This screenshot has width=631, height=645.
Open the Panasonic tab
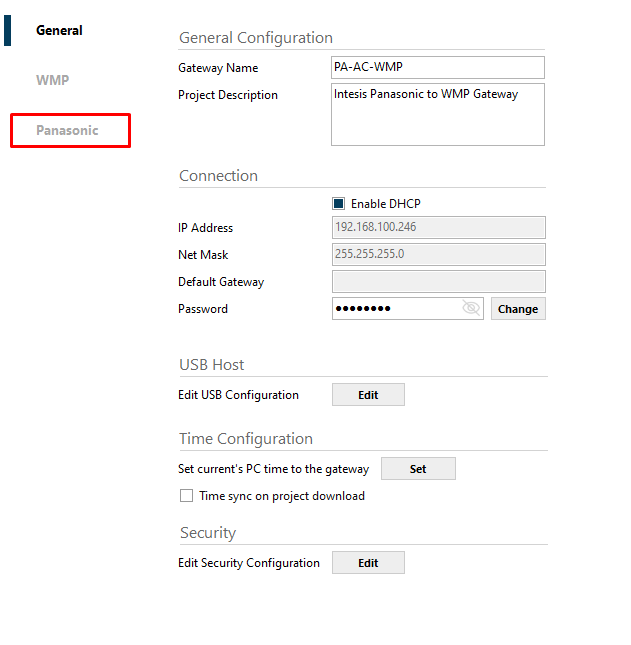tap(68, 131)
